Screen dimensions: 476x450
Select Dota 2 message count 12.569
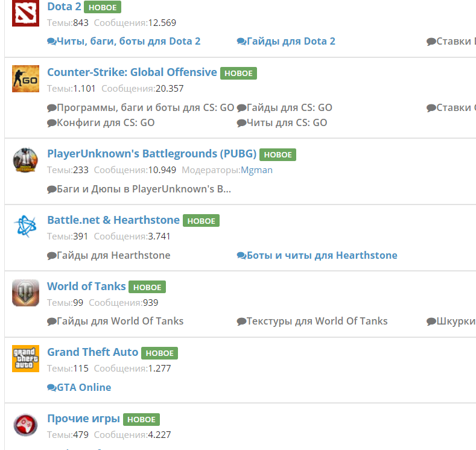[162, 23]
